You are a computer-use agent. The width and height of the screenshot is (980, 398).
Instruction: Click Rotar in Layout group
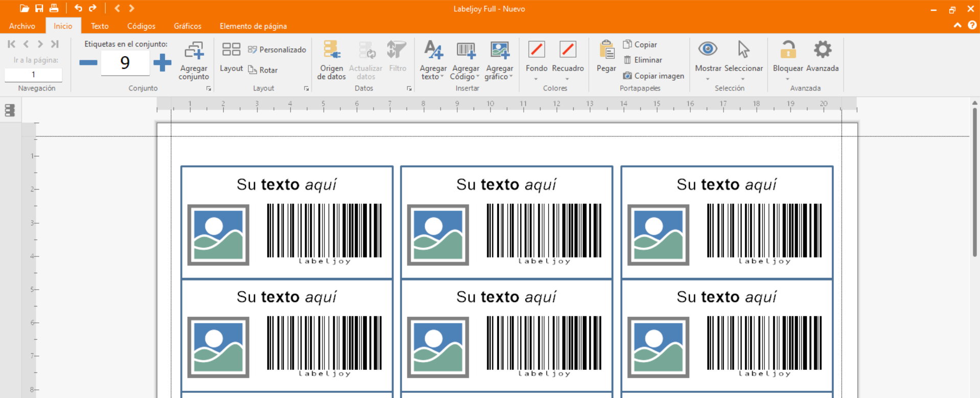click(x=263, y=70)
